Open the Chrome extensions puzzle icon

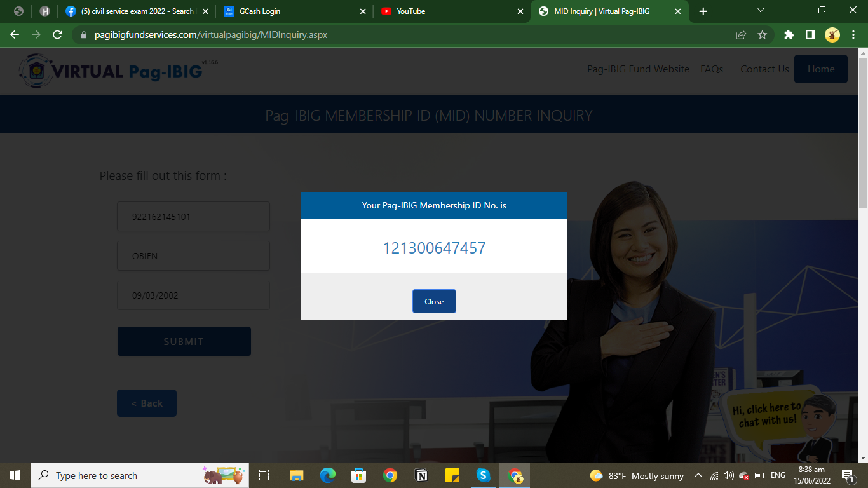(789, 35)
